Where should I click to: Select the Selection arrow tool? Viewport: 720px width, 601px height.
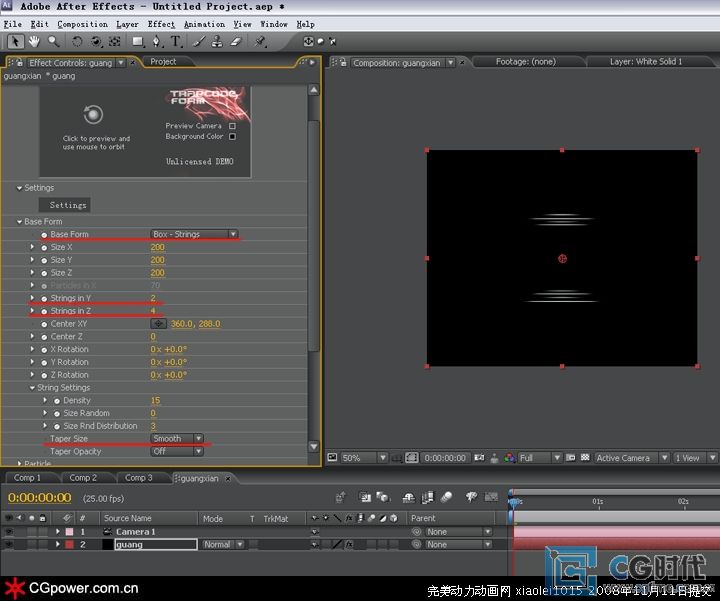click(15, 42)
